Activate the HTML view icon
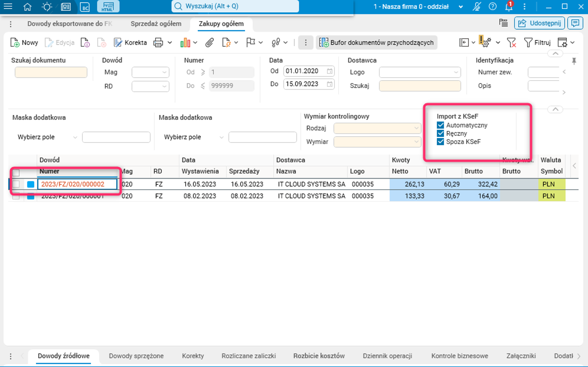The image size is (588, 367). pos(108,6)
